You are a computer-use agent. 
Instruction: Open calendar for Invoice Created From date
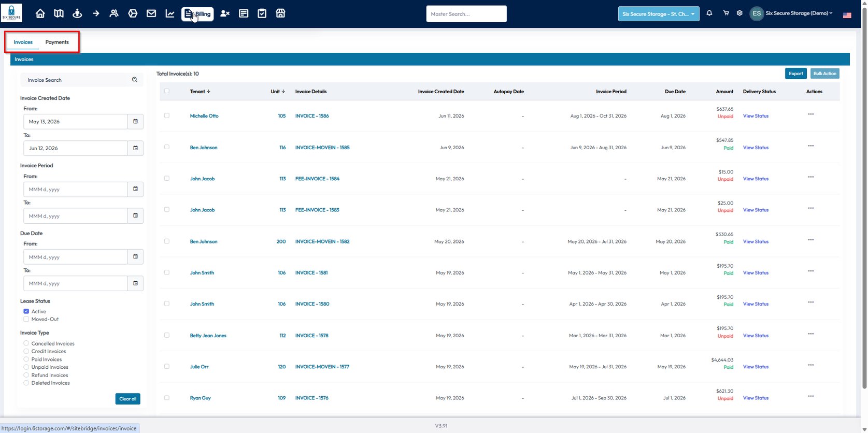tap(135, 122)
